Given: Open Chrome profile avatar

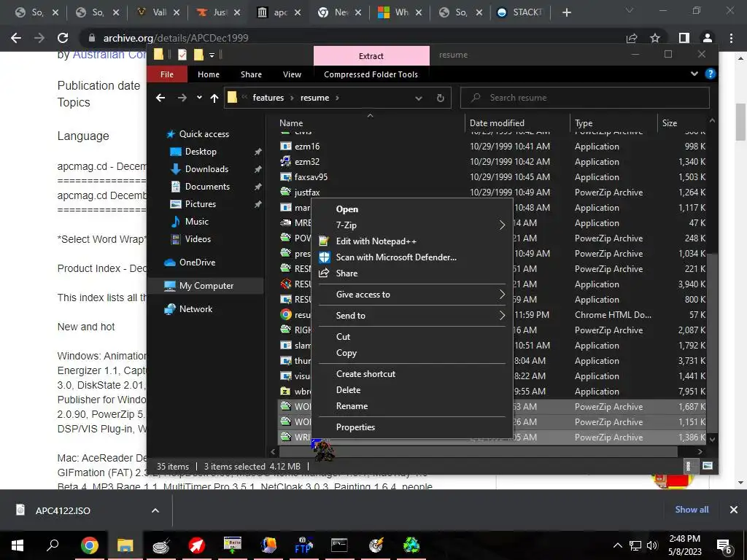Looking at the screenshot, I should tap(708, 38).
